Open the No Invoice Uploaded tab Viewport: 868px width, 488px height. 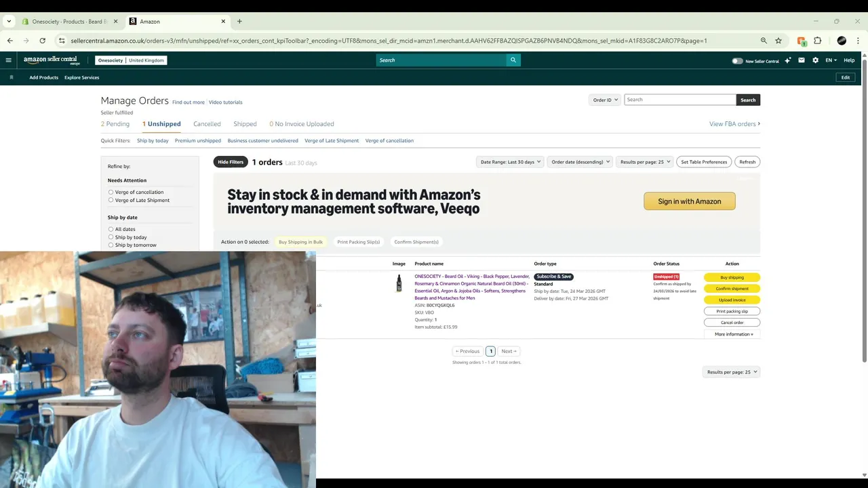pyautogui.click(x=302, y=124)
